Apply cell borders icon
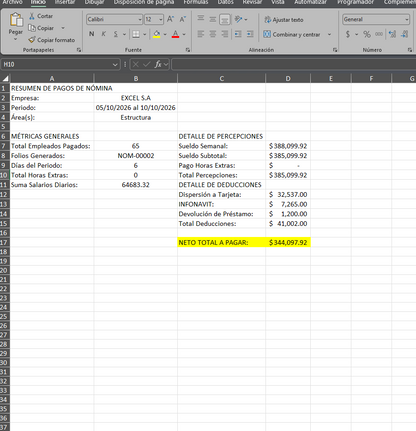The width and height of the screenshot is (416, 431). (136, 34)
